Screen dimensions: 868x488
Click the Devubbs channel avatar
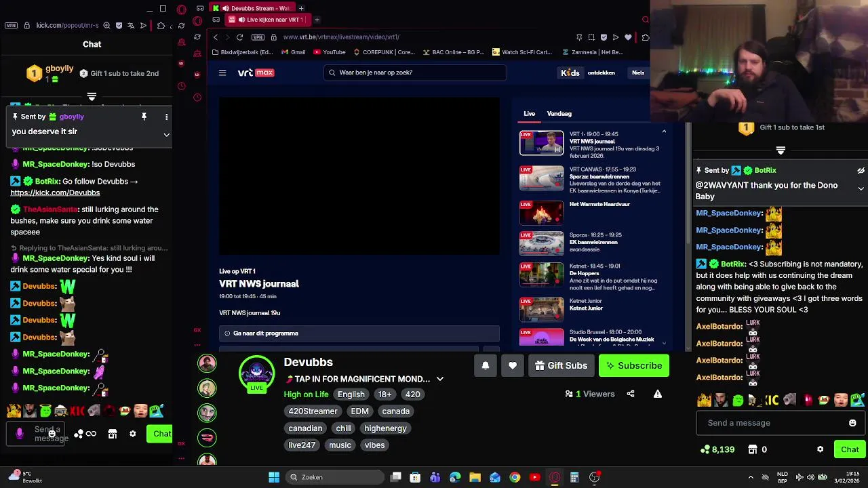256,372
